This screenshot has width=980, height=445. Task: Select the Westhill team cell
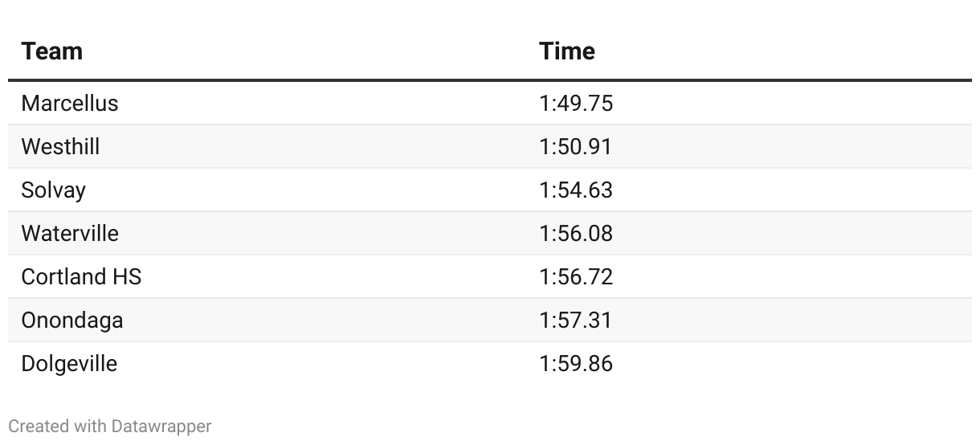click(61, 147)
